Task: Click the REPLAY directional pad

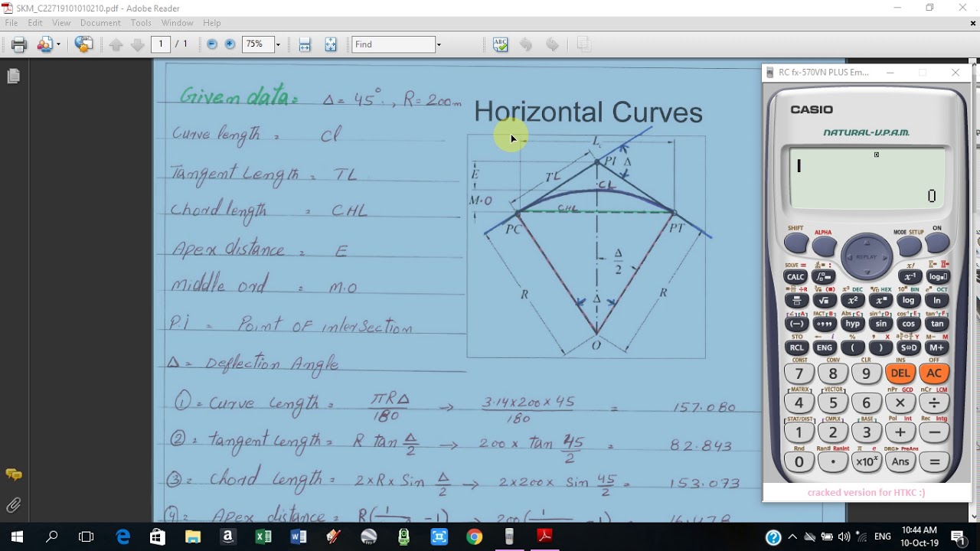Action: point(867,257)
